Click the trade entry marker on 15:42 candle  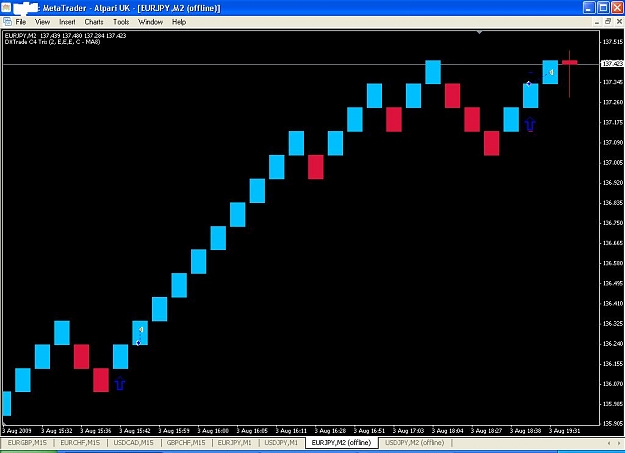pyautogui.click(x=138, y=343)
